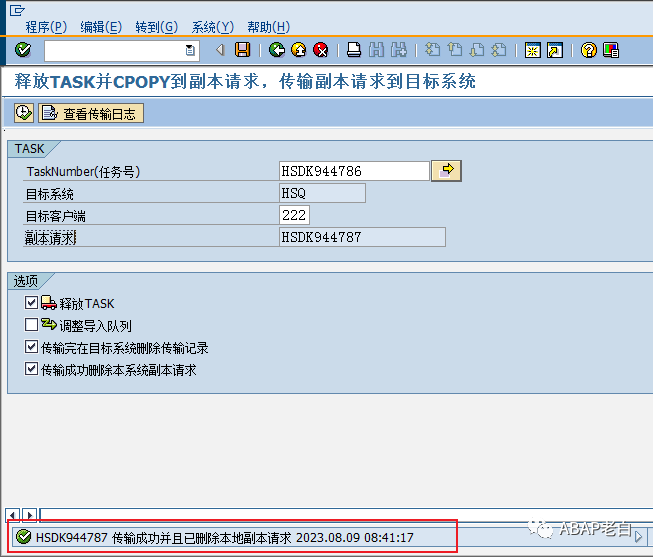Click the Generate Shortcut icon
The height and width of the screenshot is (557, 653).
[x=555, y=50]
